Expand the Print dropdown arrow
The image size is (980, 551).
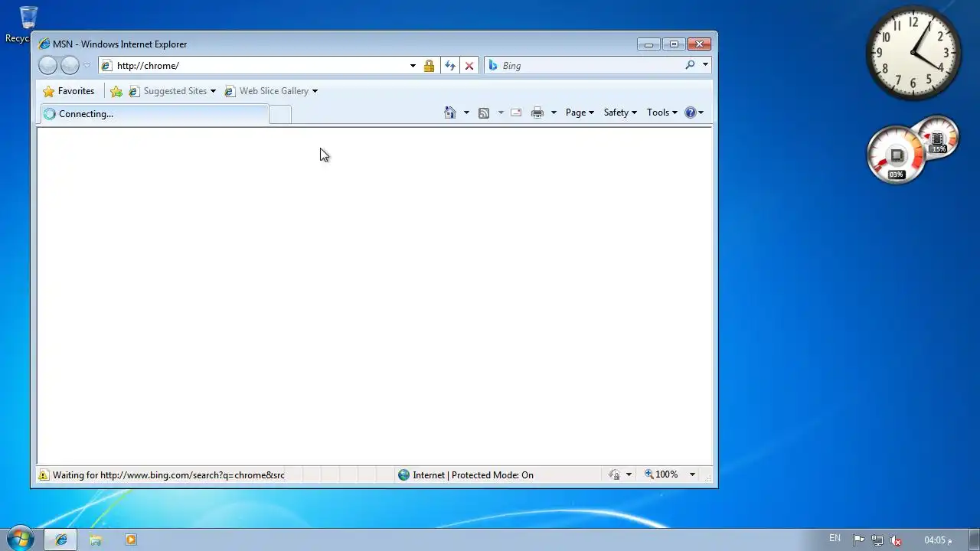click(x=554, y=112)
